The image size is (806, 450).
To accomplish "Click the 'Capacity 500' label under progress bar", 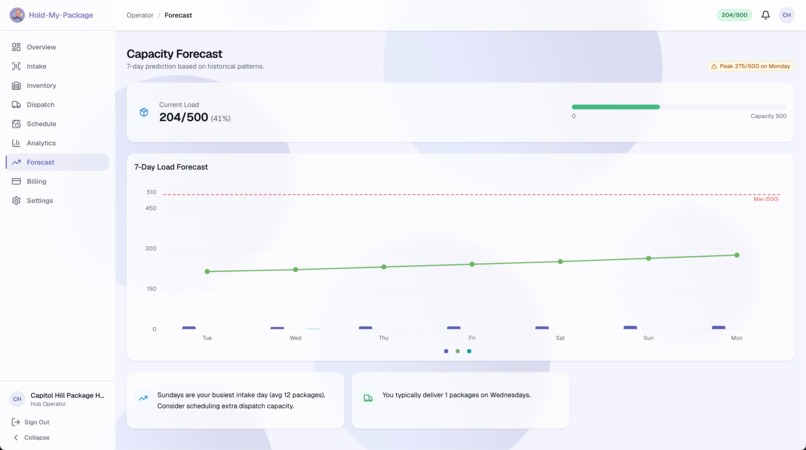I will [x=768, y=116].
